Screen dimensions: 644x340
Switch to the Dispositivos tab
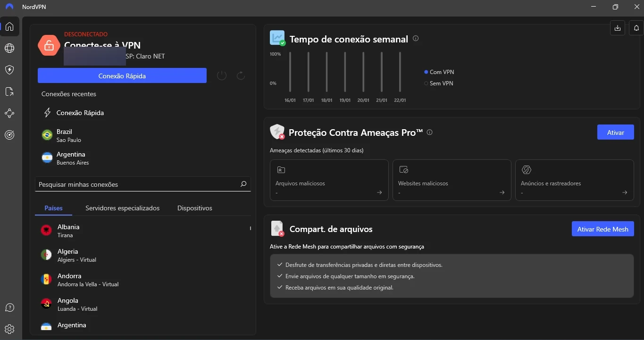(195, 208)
